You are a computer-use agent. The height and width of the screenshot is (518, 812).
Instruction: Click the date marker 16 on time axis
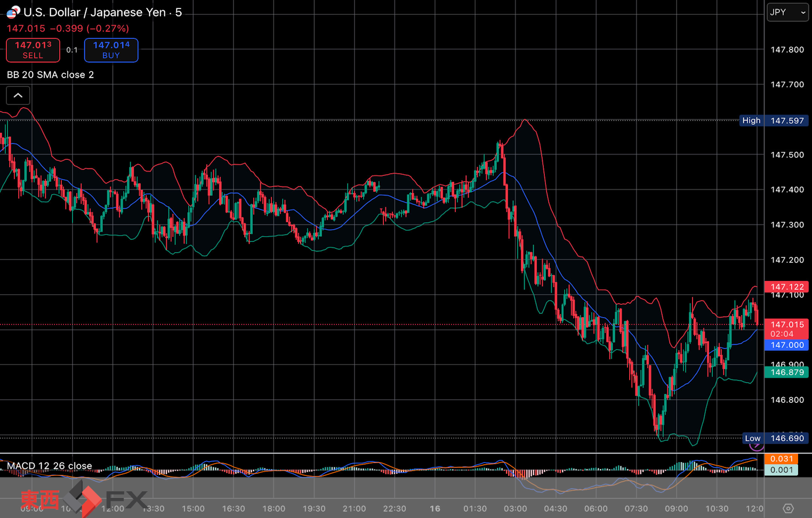pyautogui.click(x=435, y=508)
